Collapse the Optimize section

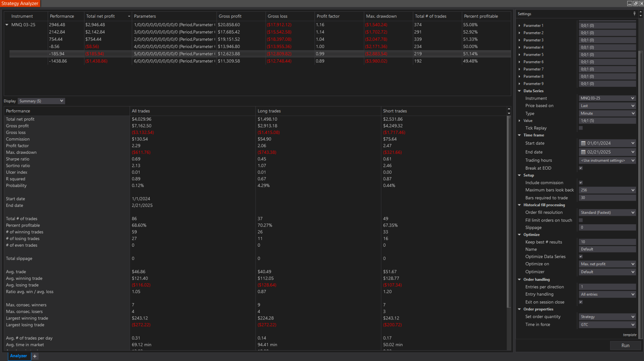(x=520, y=235)
